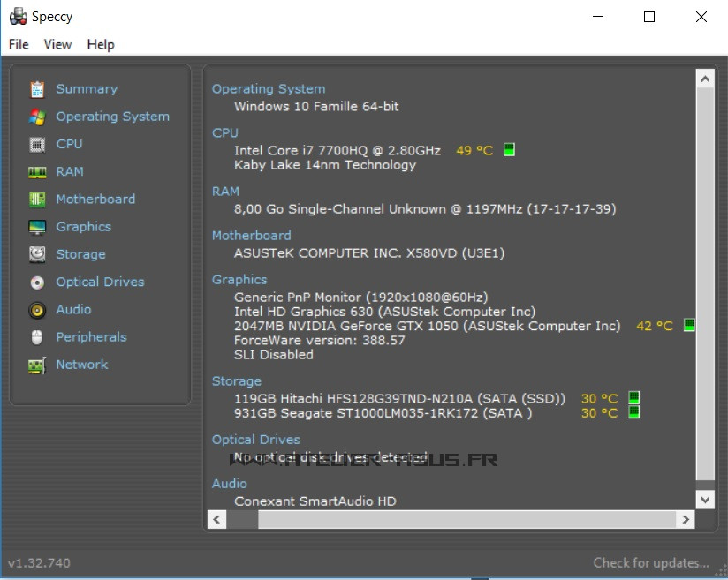Click the Graphics monitor icon
The width and height of the screenshot is (728, 580).
37,227
